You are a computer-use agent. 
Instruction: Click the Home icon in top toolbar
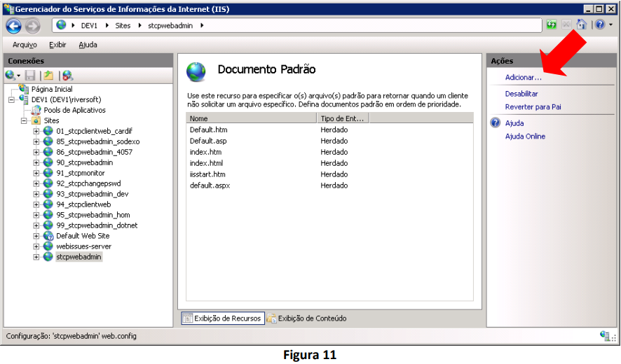coord(581,24)
